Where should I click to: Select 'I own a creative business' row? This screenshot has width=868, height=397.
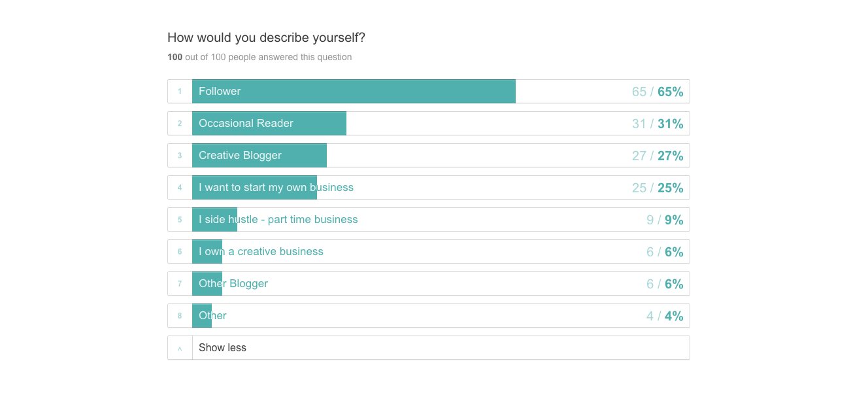(x=429, y=252)
